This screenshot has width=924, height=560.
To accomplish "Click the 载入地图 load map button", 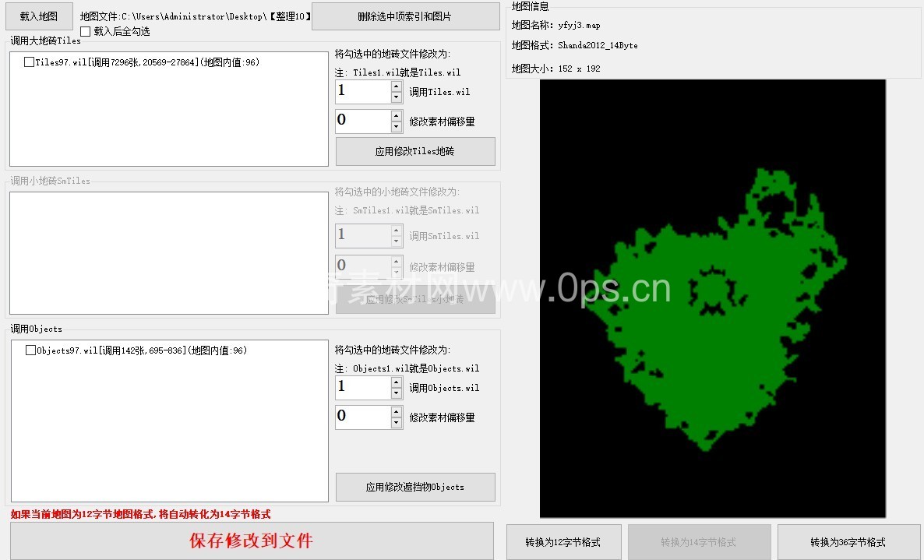I will [x=39, y=16].
